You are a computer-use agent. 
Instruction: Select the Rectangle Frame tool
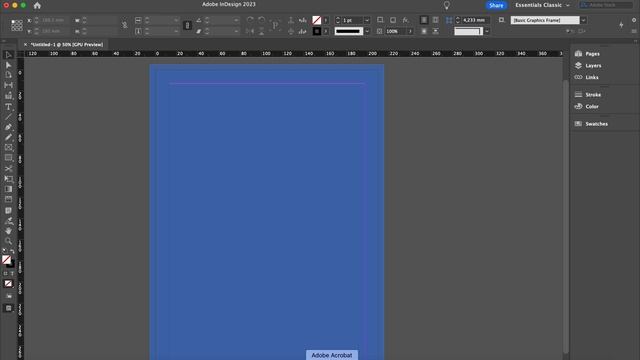click(9, 148)
